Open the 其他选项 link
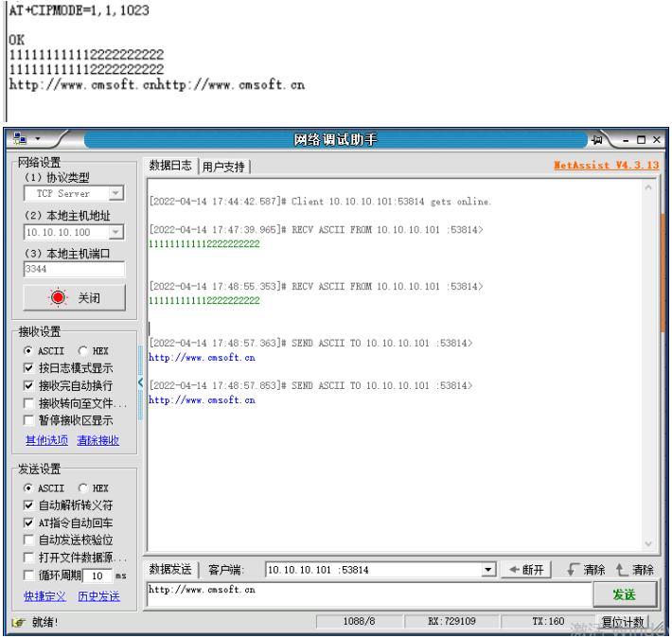The width and height of the screenshot is (672, 638). coord(46,440)
